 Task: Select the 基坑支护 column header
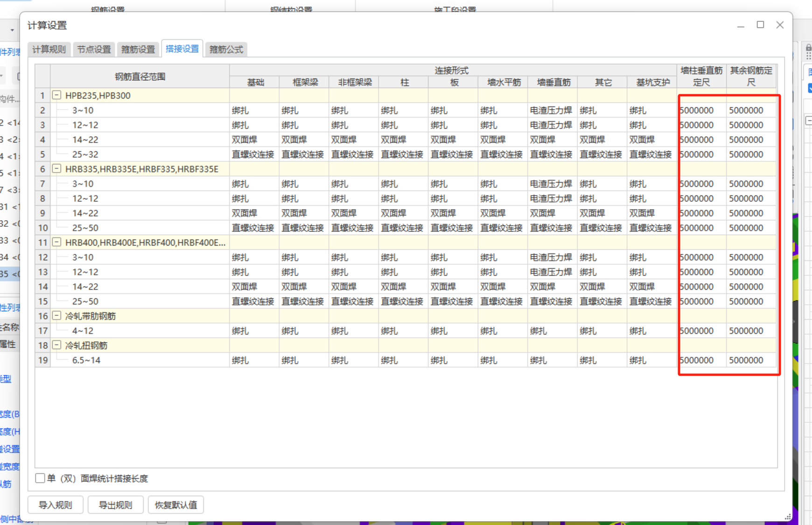point(652,83)
